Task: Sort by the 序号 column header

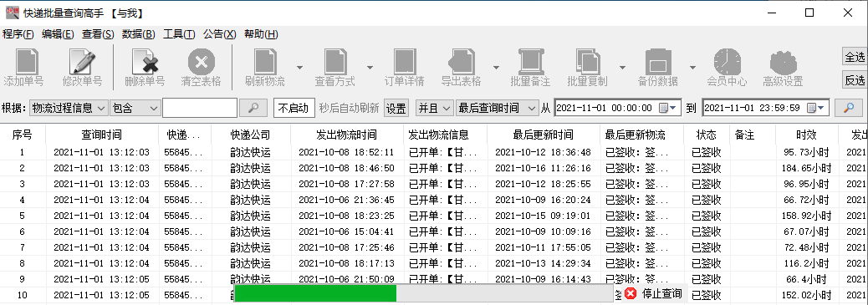Action: pos(22,135)
